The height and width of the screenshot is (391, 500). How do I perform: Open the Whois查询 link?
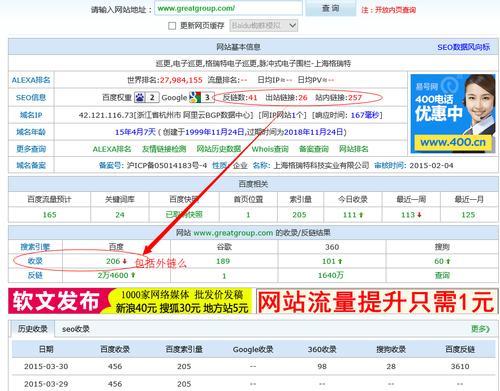click(x=270, y=149)
